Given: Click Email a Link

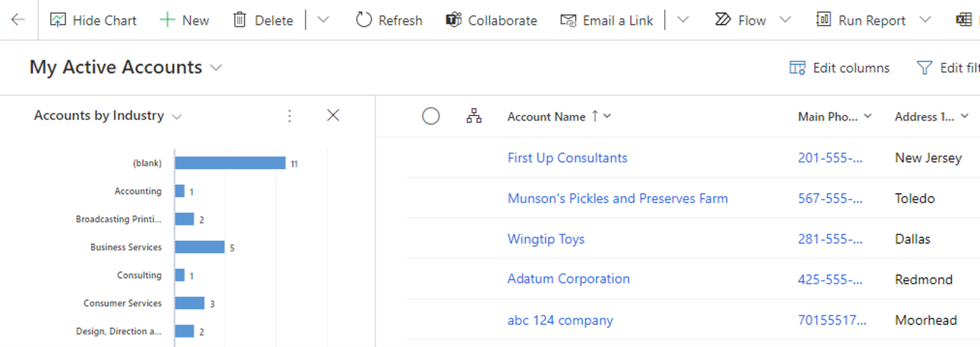Looking at the screenshot, I should [x=607, y=21].
